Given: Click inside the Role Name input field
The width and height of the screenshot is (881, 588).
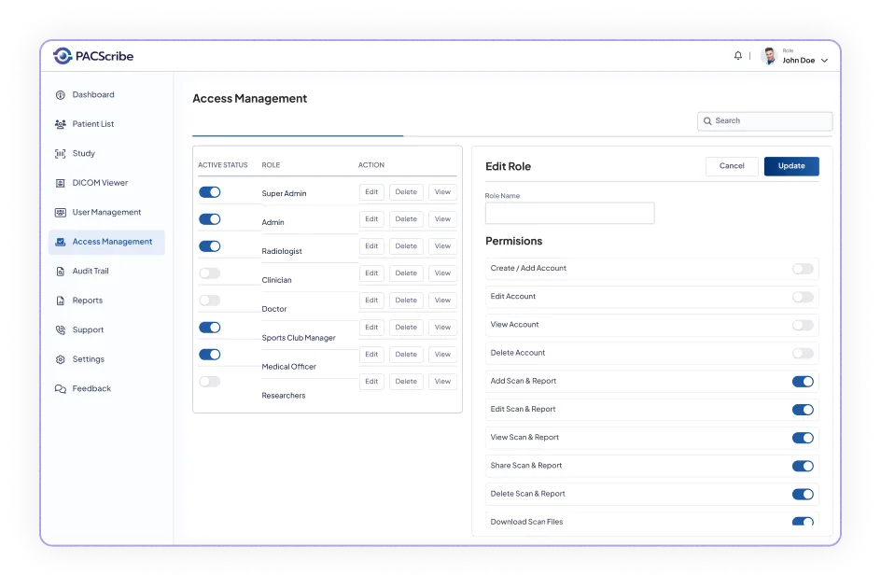Looking at the screenshot, I should tap(569, 213).
